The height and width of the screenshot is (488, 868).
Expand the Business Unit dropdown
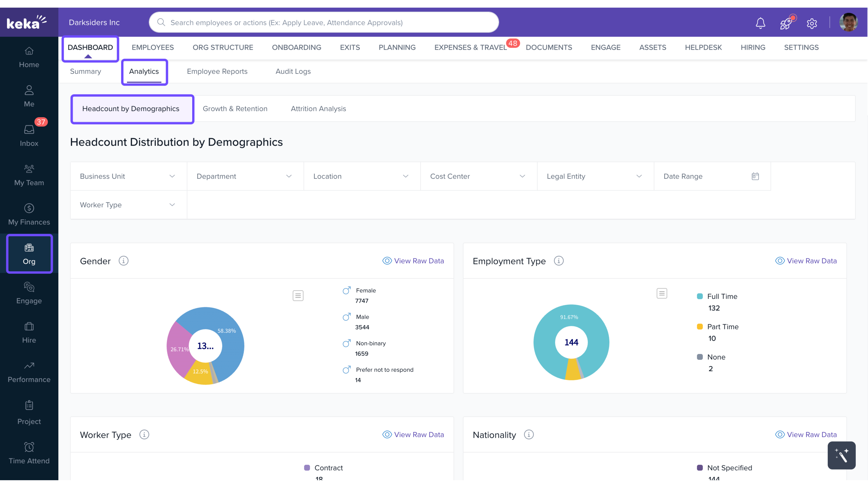tap(128, 176)
